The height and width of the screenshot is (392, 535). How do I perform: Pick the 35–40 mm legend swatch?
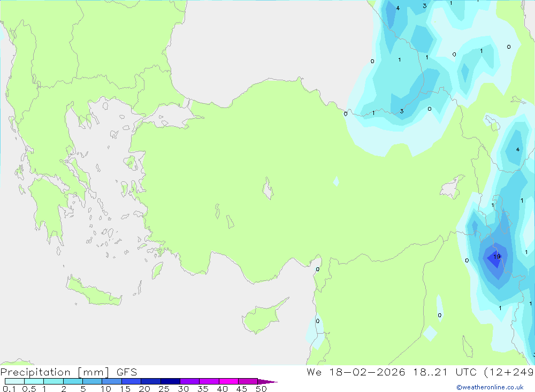(209, 381)
